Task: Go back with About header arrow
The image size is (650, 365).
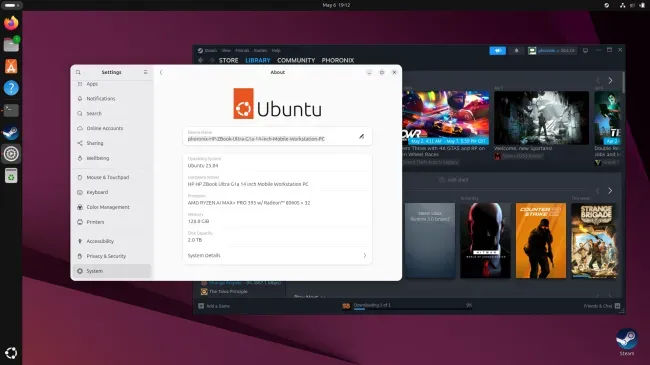Action: [x=161, y=72]
